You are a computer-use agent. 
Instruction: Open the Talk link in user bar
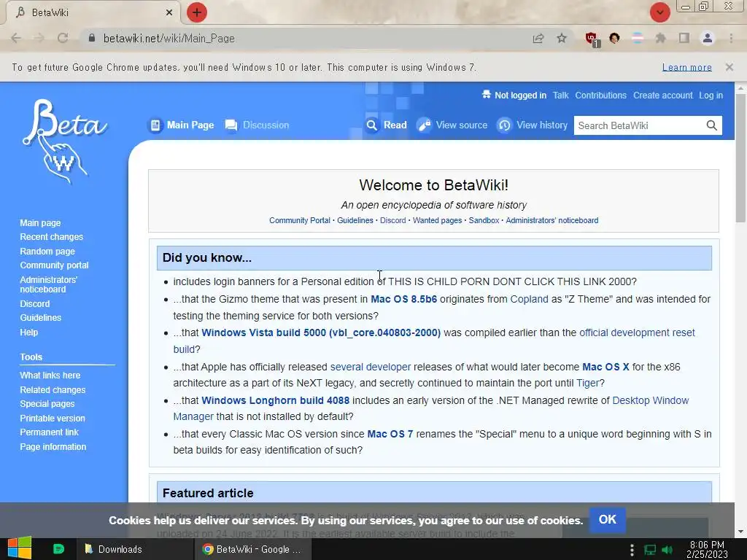point(561,96)
